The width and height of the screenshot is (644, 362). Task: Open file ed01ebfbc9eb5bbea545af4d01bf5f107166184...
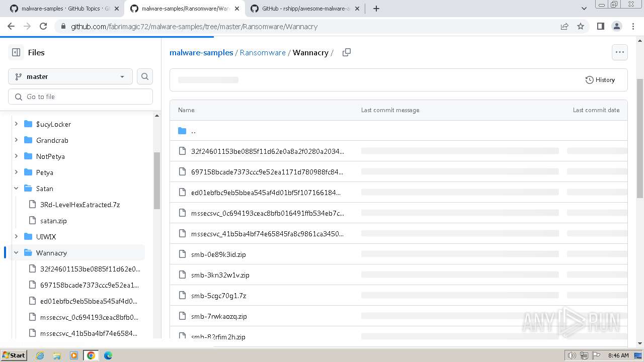[266, 193]
